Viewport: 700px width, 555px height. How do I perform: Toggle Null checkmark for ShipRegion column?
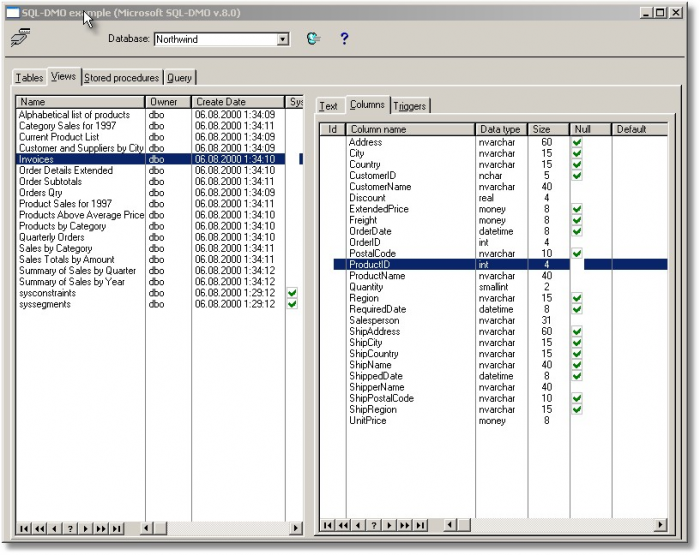click(x=577, y=409)
